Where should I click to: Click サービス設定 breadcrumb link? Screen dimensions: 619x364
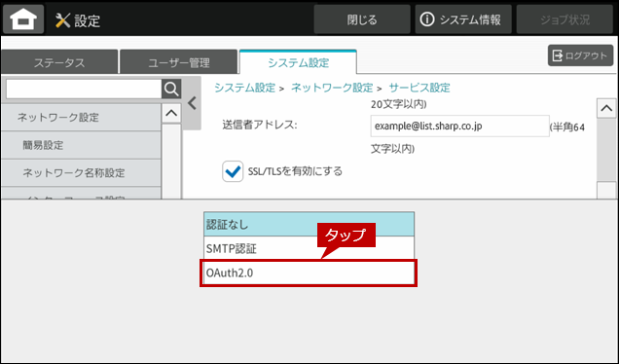click(419, 88)
